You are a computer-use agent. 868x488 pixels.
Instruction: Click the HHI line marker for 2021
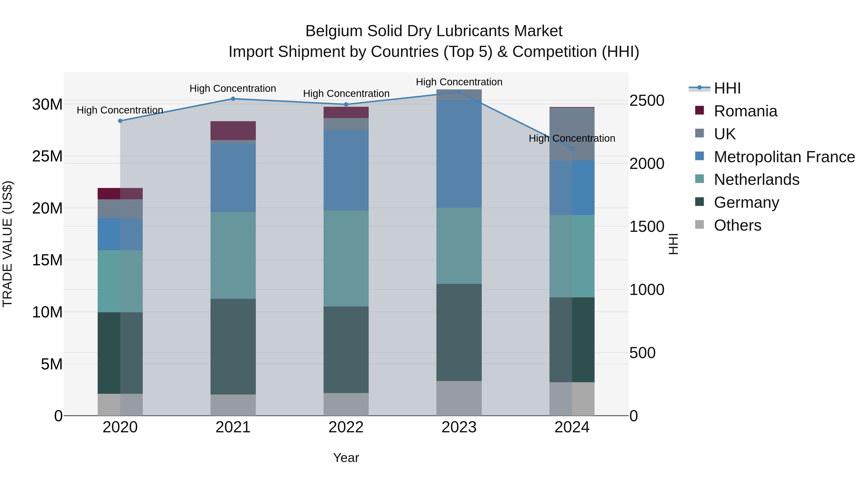pos(233,99)
